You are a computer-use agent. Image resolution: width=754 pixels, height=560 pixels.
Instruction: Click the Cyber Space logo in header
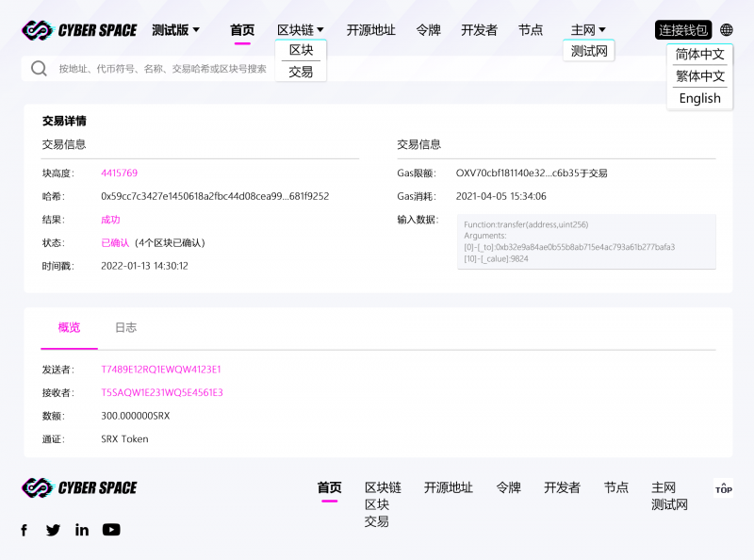(79, 30)
